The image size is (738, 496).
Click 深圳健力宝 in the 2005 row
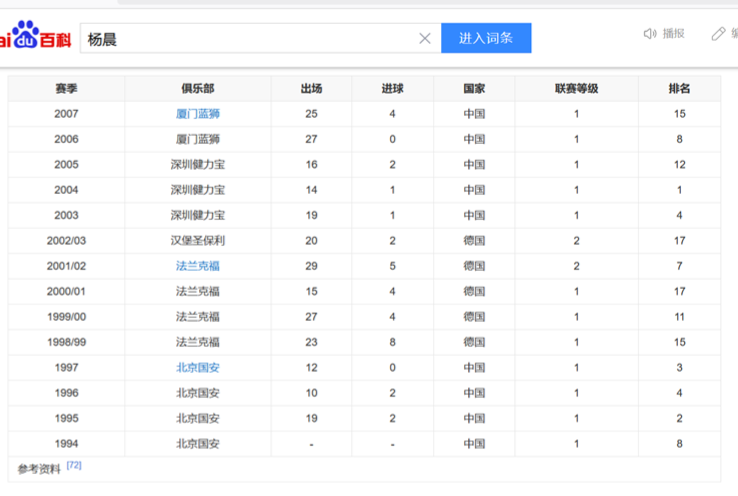(x=198, y=165)
